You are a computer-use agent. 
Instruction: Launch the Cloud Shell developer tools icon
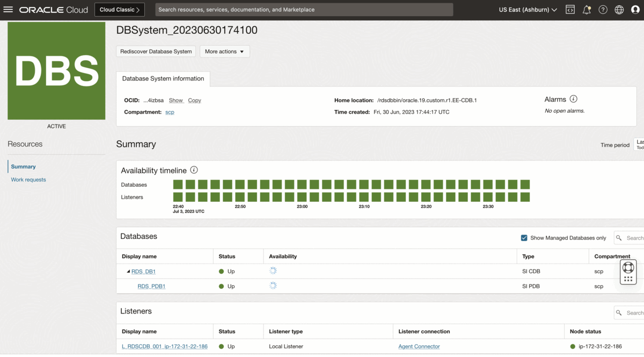570,10
